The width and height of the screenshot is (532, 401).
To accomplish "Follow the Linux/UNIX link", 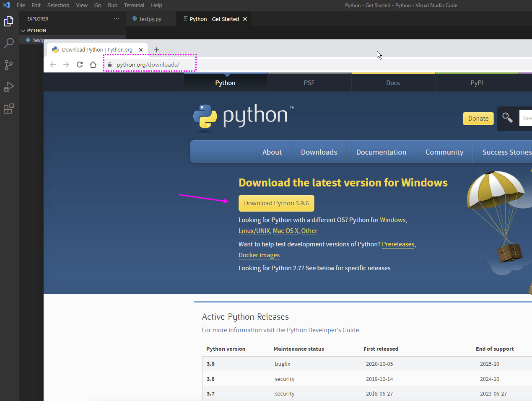I will [x=254, y=231].
